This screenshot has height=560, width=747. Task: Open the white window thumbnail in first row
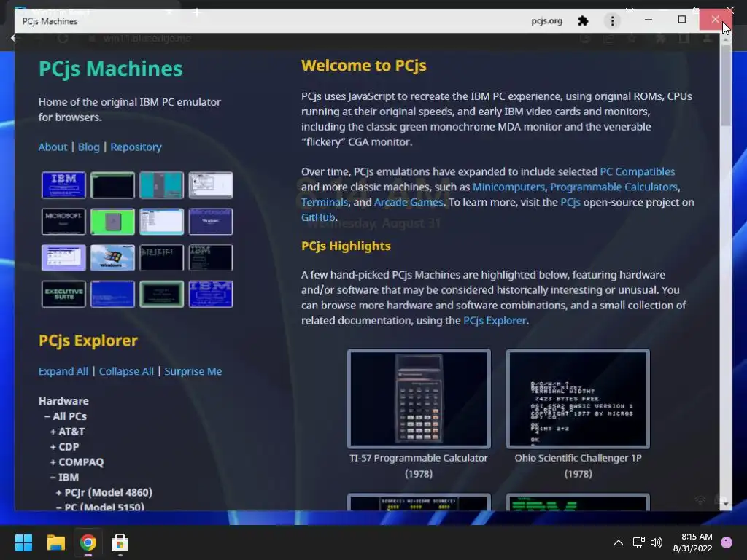[211, 184]
